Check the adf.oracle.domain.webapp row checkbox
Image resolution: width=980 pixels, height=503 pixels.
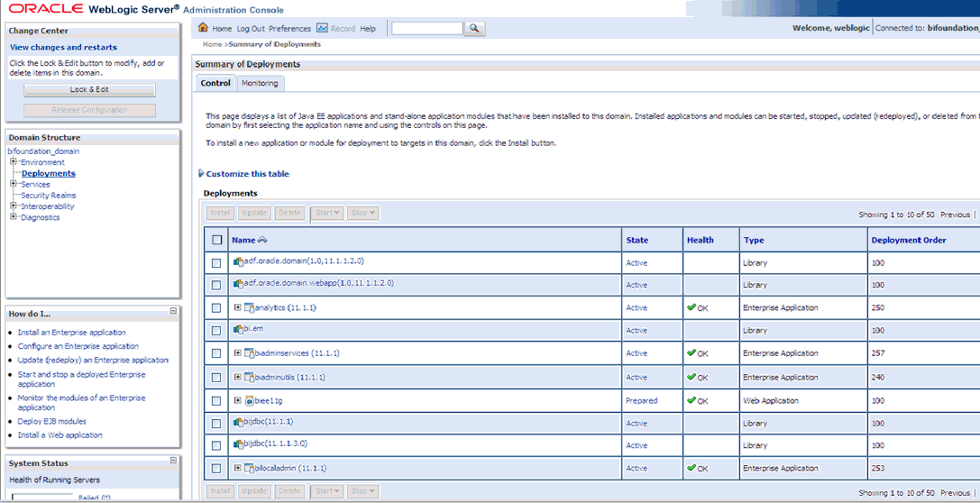[216, 285]
